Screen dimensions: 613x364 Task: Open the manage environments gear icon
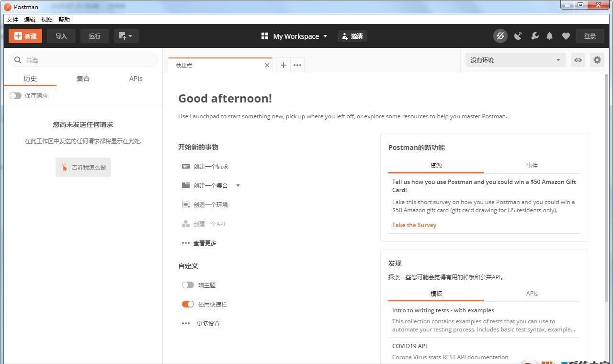point(597,60)
